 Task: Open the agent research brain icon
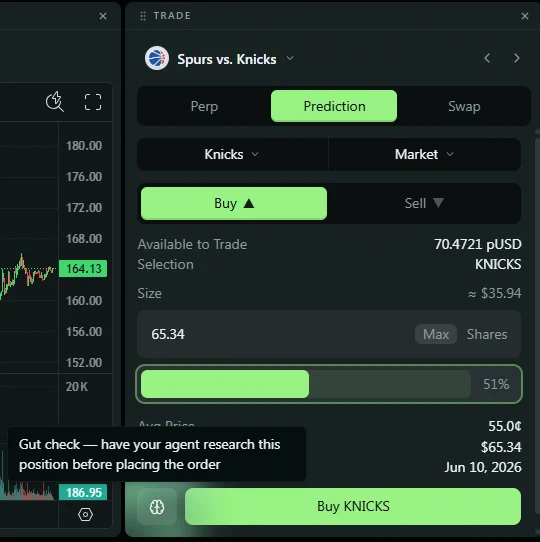(x=157, y=507)
